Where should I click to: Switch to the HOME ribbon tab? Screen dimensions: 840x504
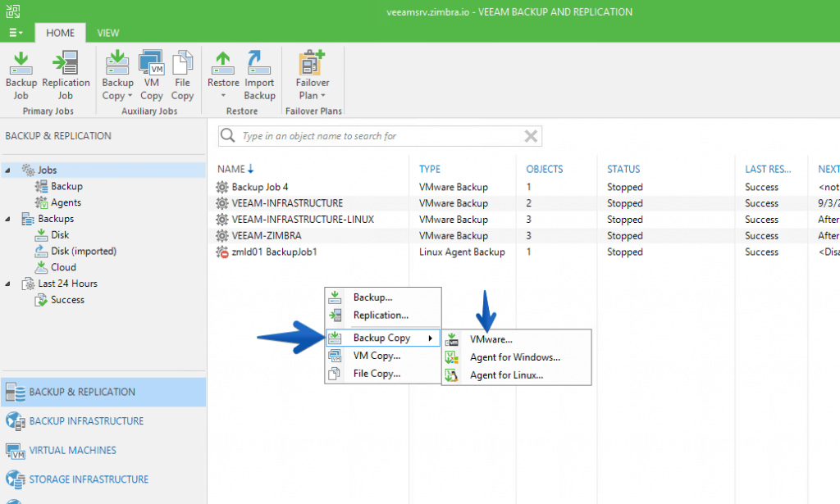point(60,33)
